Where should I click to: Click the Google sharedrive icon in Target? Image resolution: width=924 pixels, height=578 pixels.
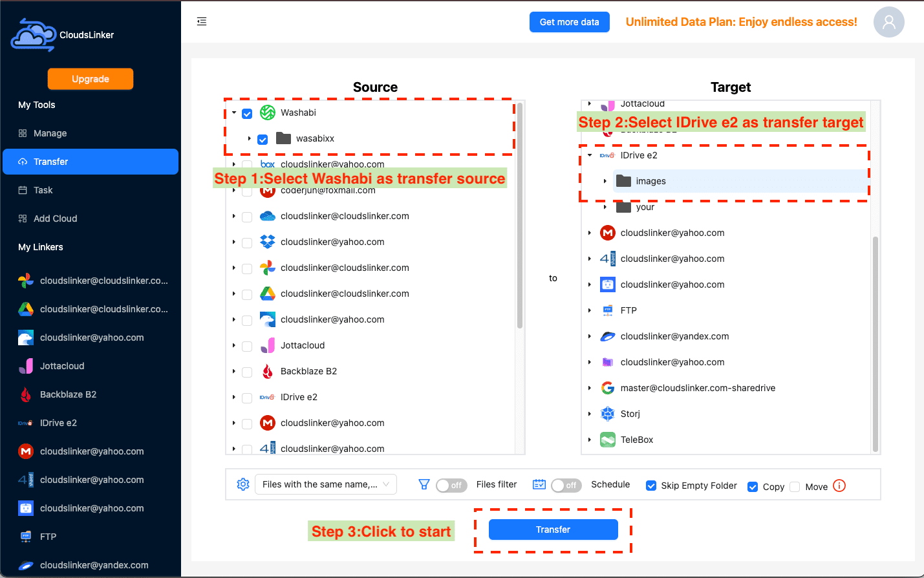tap(608, 388)
